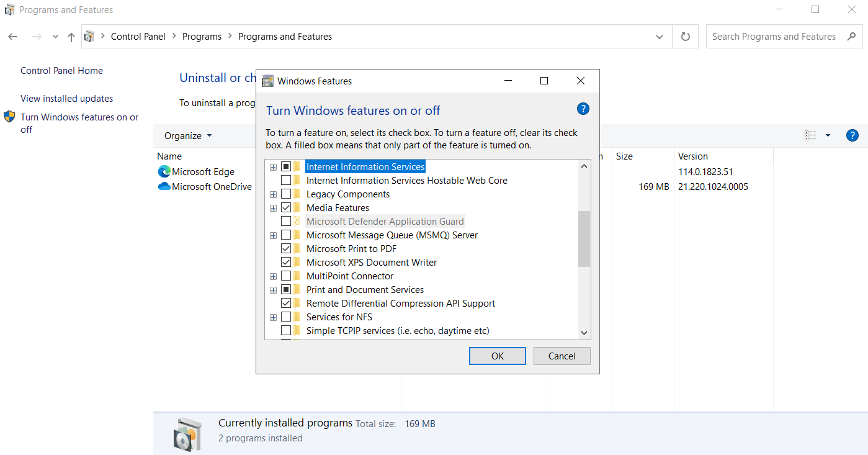Click version 114.0.1823.51 cell
The width and height of the screenshot is (868, 455).
pos(705,172)
